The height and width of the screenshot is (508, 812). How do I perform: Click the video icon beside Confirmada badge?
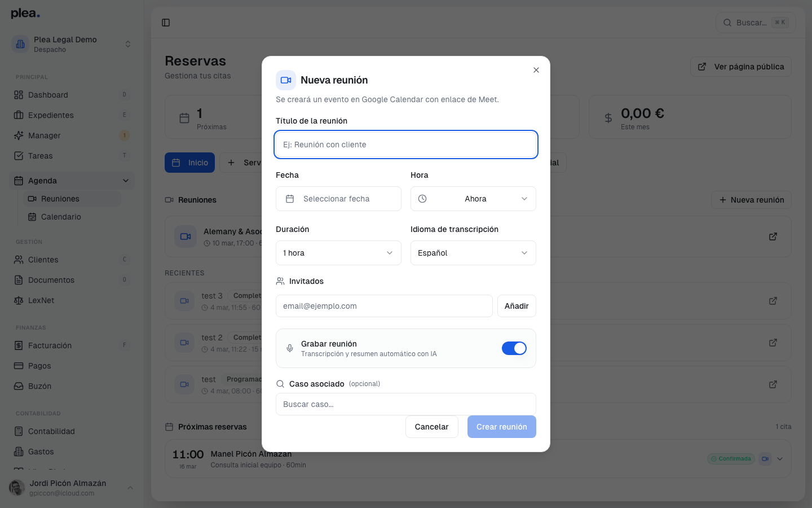click(x=765, y=459)
